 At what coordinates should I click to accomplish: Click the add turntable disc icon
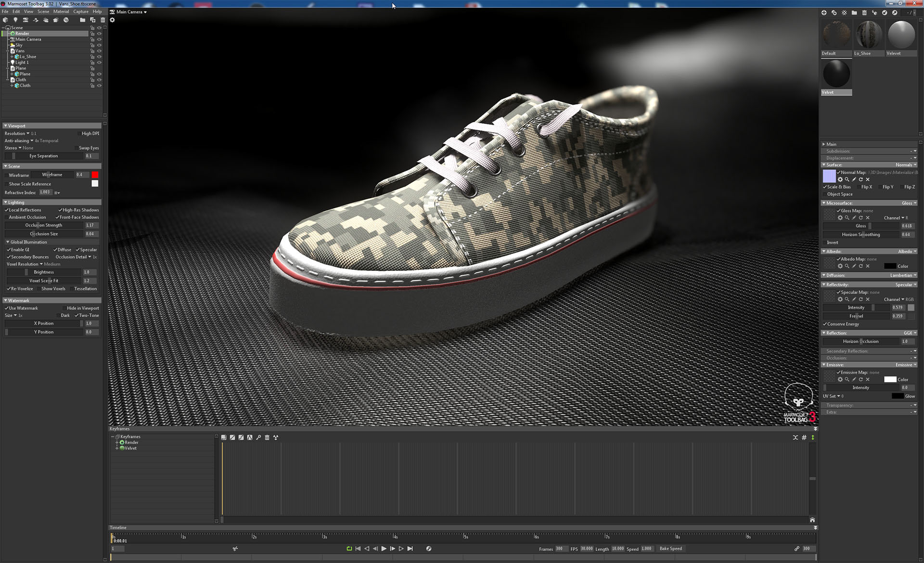(66, 20)
